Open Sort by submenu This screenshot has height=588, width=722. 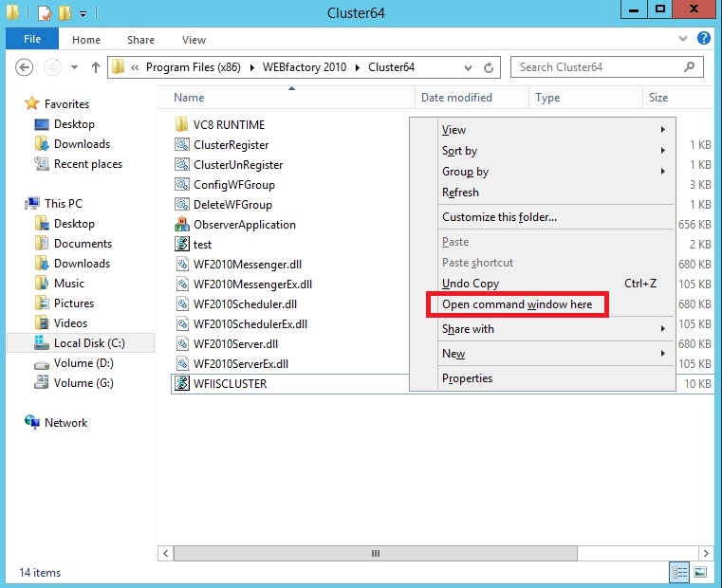pos(543,151)
